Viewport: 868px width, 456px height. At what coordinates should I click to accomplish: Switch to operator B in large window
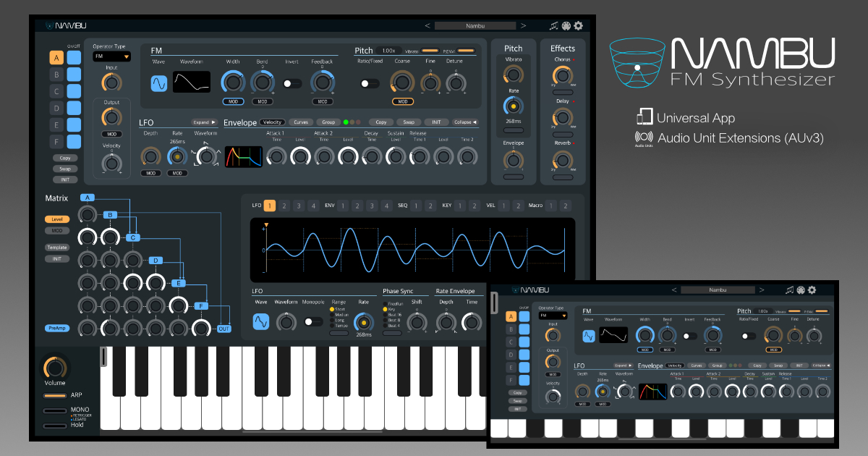[x=56, y=74]
